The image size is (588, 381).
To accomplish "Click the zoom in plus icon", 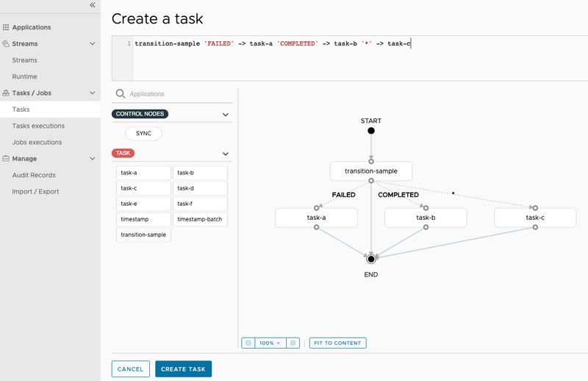I will 293,343.
